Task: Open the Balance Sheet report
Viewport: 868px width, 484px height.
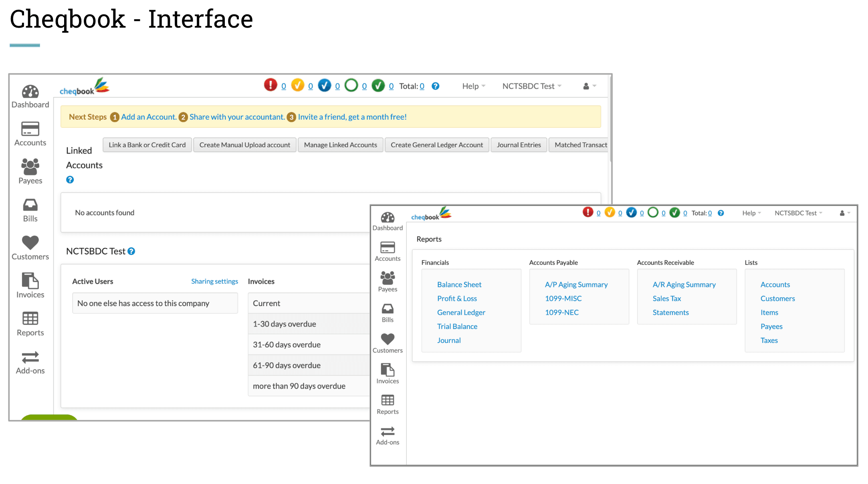Action: click(x=459, y=284)
